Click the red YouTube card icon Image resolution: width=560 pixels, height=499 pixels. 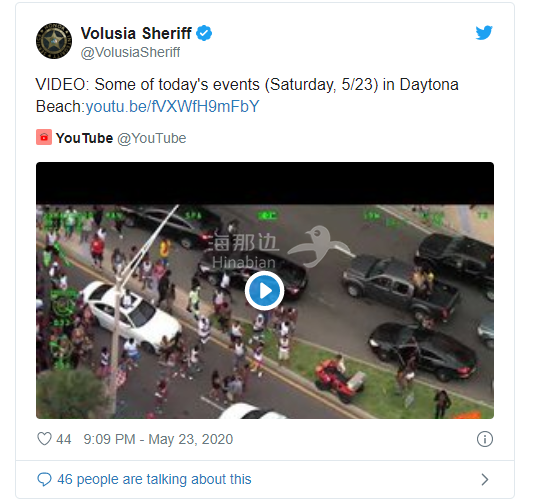(44, 137)
